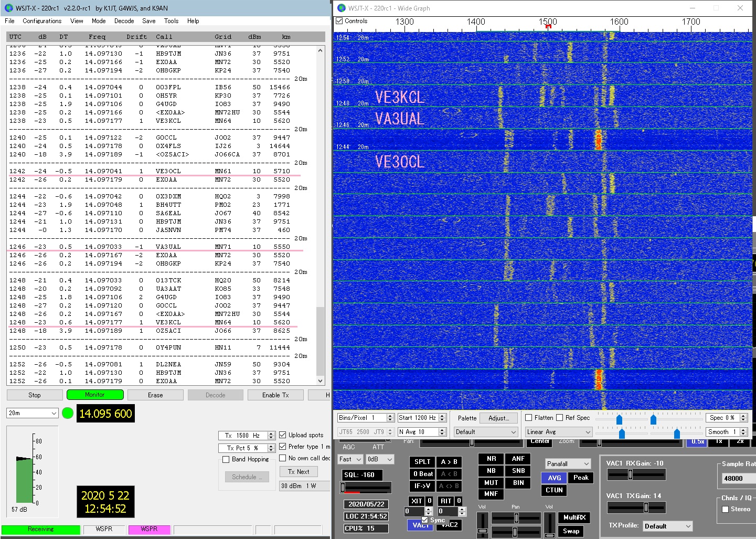This screenshot has height=539, width=756.
Task: Enable the Flatten checkbox
Action: 529,418
